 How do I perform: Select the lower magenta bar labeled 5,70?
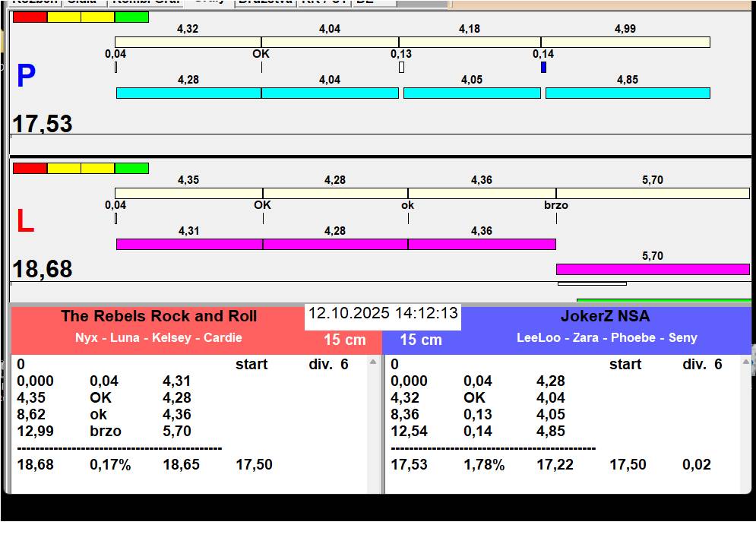point(653,269)
